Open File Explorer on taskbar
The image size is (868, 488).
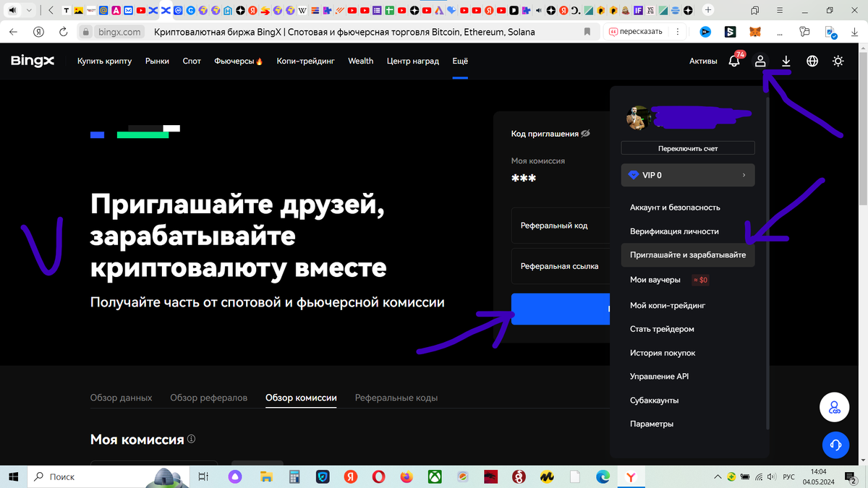click(265, 476)
